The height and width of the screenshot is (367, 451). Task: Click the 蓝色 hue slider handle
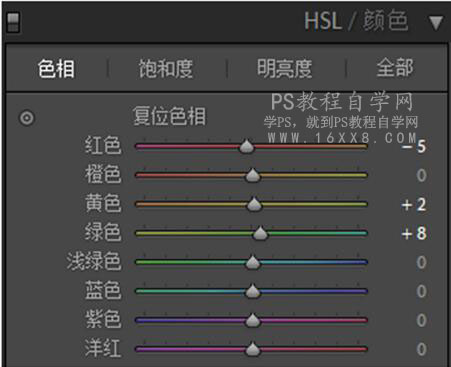coord(252,291)
